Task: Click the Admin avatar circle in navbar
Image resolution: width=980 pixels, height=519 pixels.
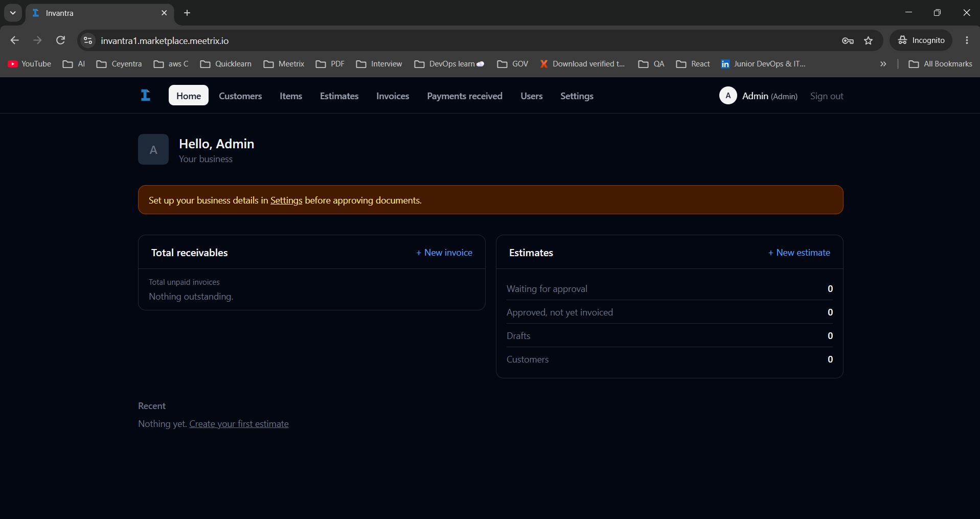Action: pos(728,96)
